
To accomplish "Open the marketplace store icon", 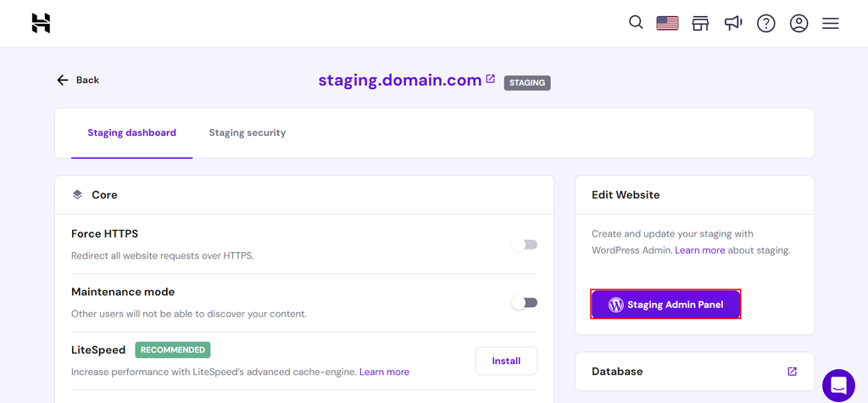I will tap(700, 23).
